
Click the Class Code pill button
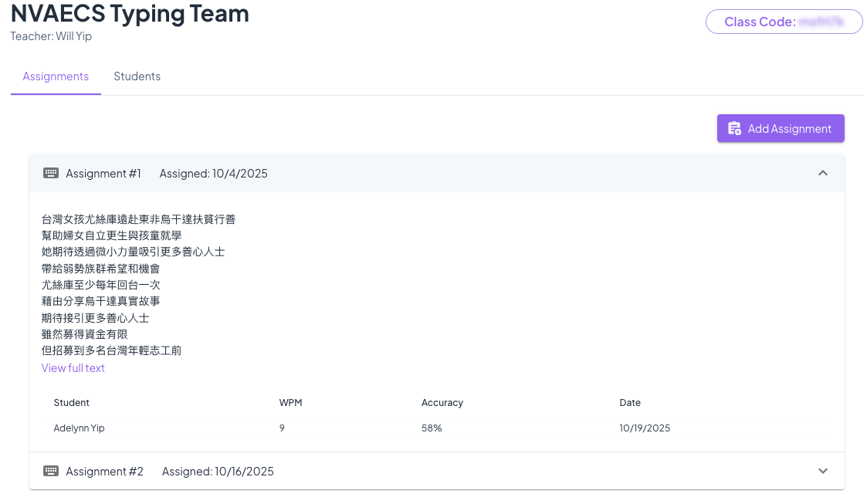click(x=784, y=22)
